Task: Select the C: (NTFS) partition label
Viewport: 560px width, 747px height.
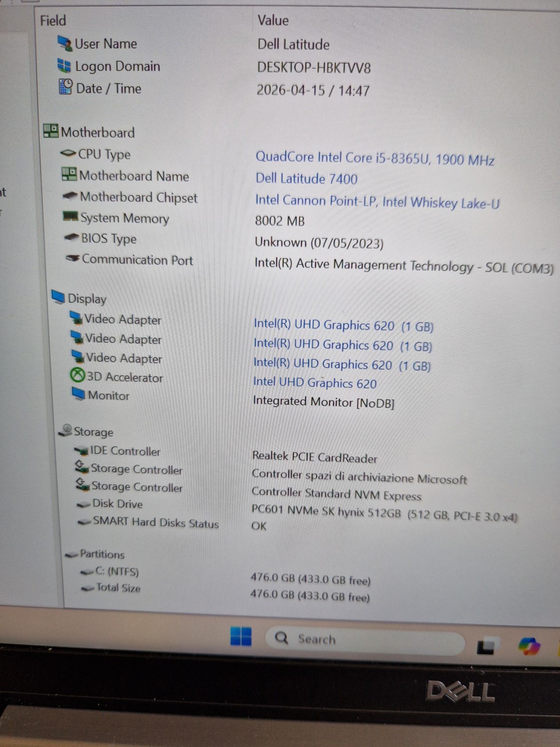Action: [117, 571]
